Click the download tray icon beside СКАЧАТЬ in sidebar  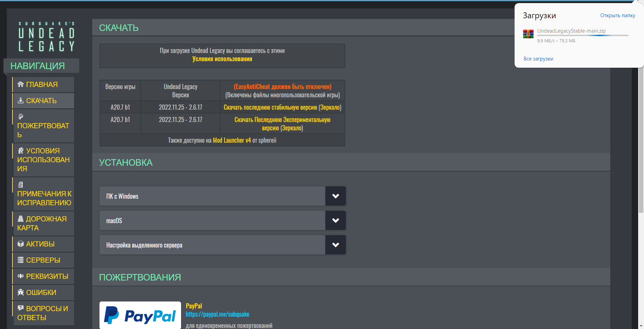tap(21, 100)
